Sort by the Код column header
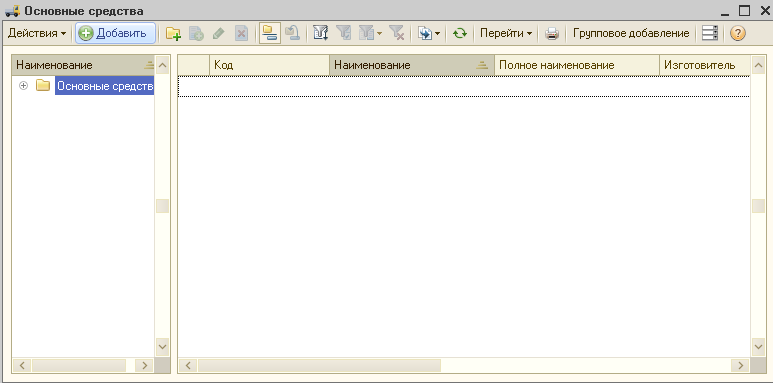The width and height of the screenshot is (773, 383). [270, 65]
